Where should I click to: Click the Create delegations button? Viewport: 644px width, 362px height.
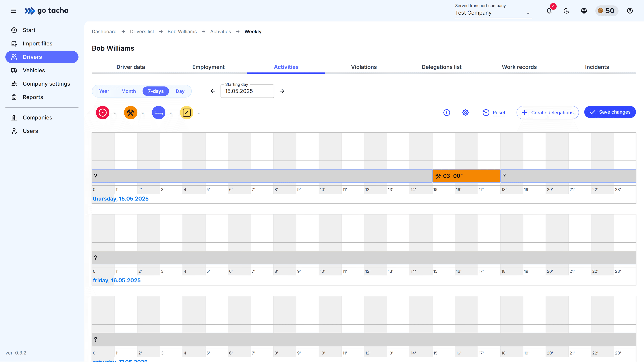click(x=548, y=112)
